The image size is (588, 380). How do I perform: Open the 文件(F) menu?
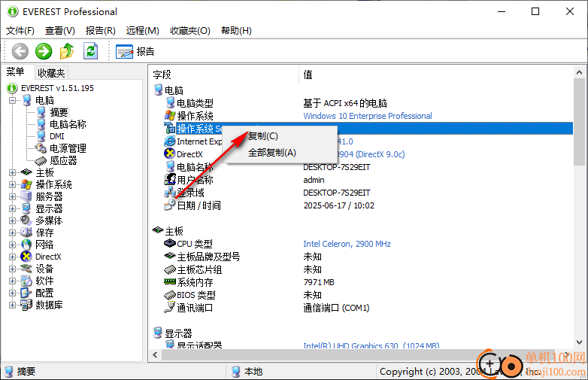click(x=20, y=30)
